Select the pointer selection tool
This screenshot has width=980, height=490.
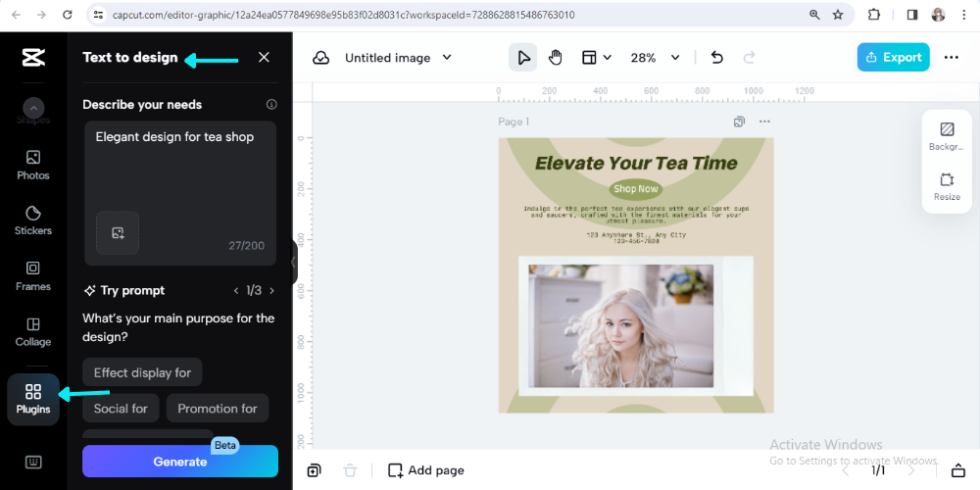point(523,58)
